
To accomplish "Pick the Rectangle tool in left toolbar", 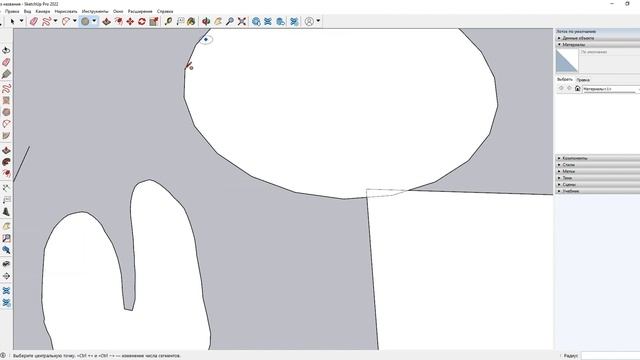I will [x=6, y=100].
